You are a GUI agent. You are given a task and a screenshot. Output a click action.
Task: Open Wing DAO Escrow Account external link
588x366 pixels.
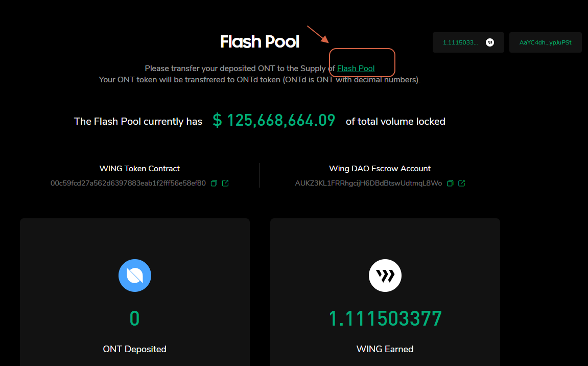point(462,183)
